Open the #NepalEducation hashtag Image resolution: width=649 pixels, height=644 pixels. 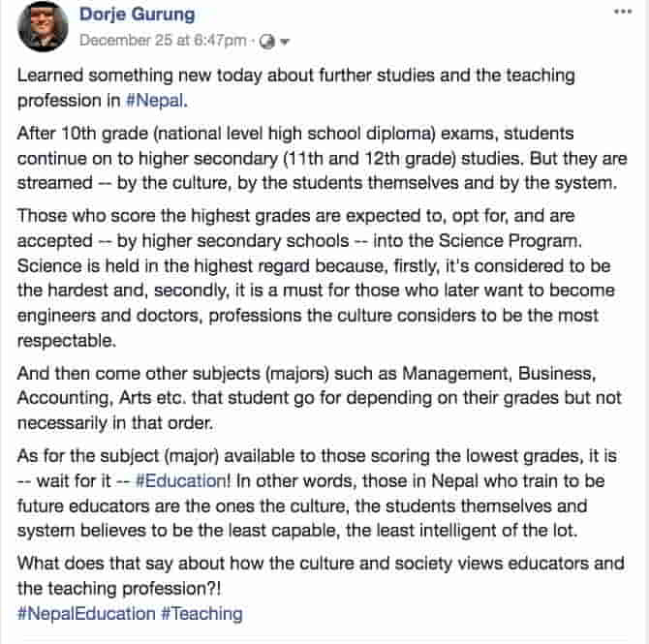86,613
